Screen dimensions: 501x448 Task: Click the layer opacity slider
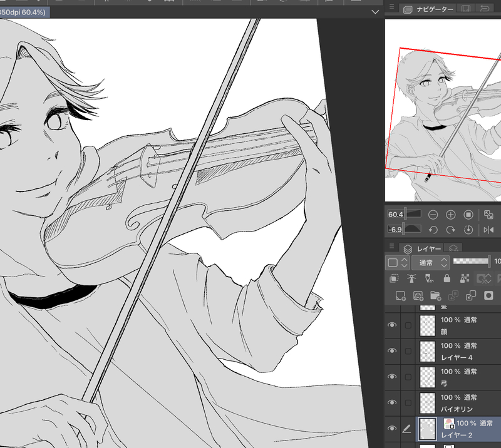[x=472, y=261]
